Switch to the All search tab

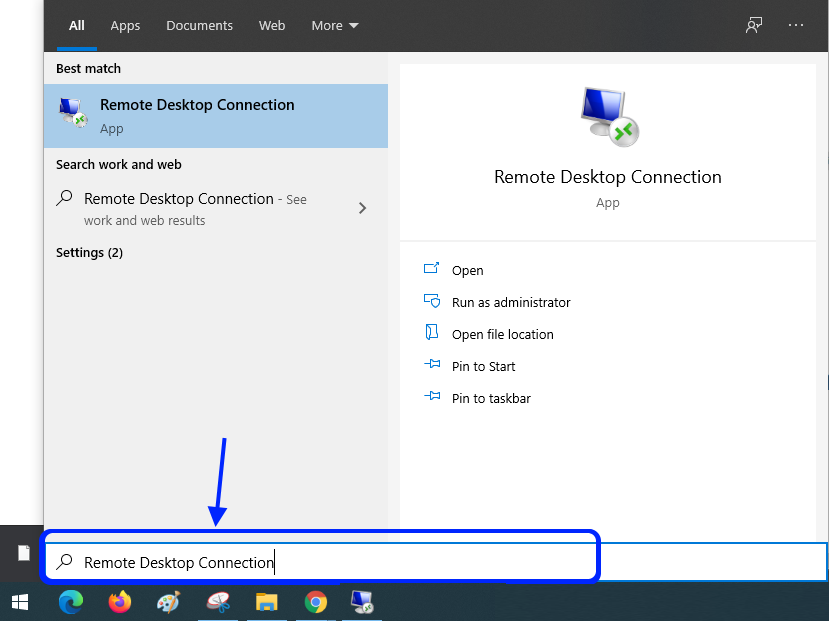77,25
